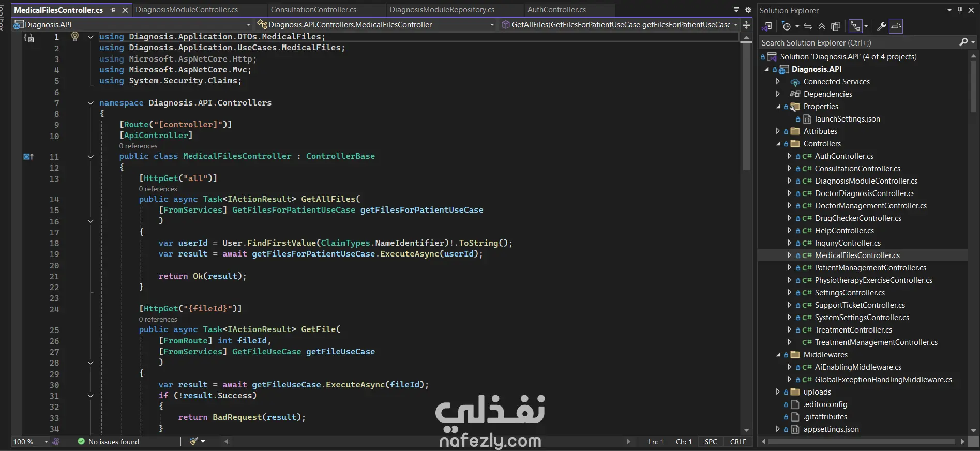Open PatientManagementController.cs in Solution Explorer
Viewport: 980px width, 451px height.
[870, 268]
